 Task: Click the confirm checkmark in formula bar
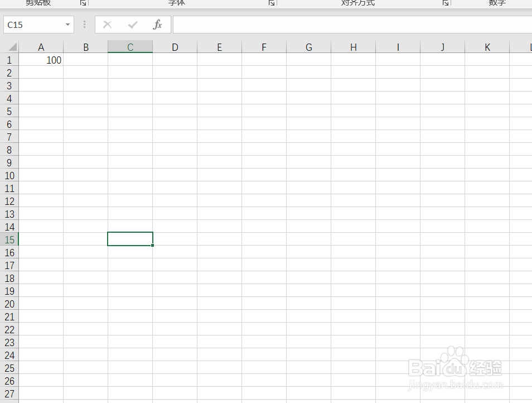tap(133, 25)
